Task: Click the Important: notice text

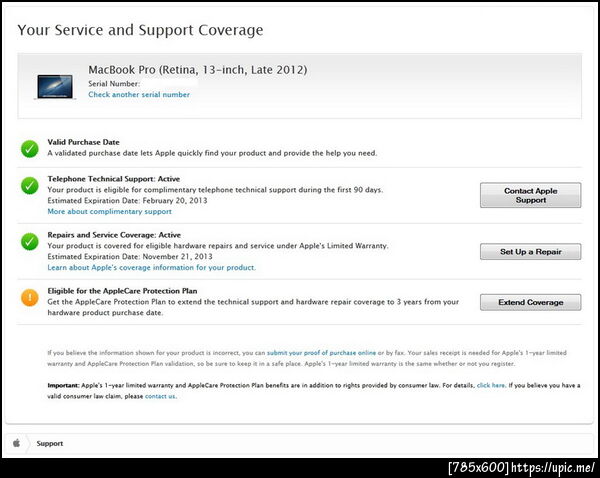Action: click(314, 391)
